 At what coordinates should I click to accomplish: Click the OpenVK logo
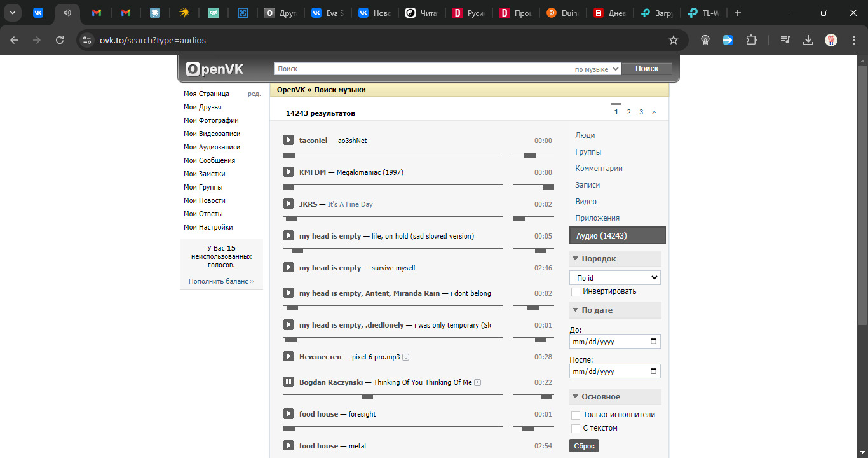215,69
